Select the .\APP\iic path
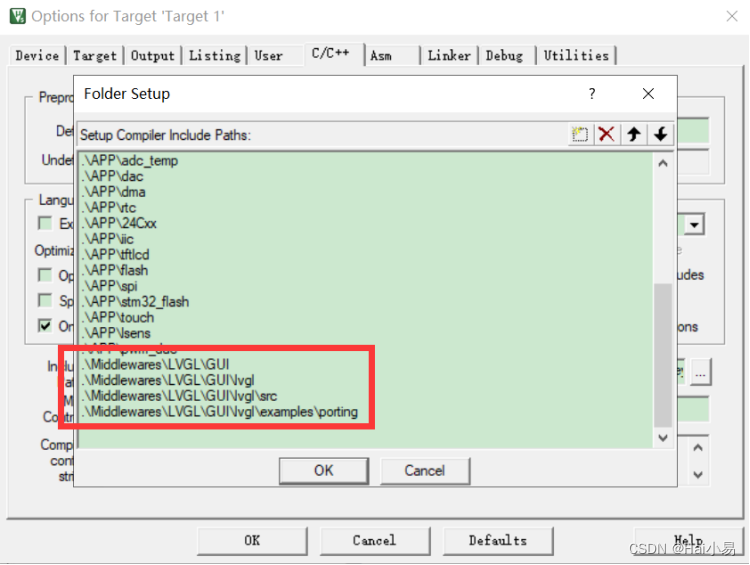This screenshot has width=750, height=565. point(108,239)
